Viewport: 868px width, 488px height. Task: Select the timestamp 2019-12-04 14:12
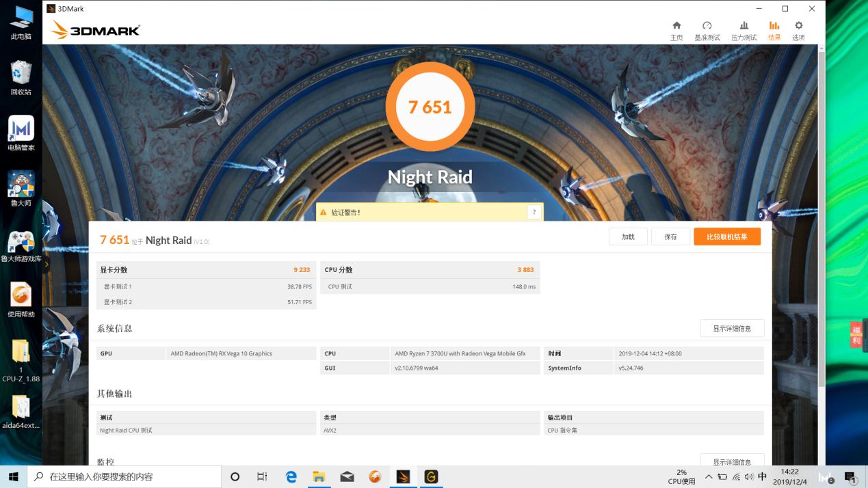650,354
